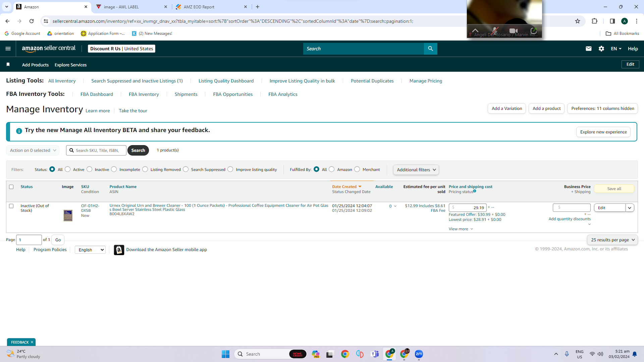Image resolution: width=644 pixels, height=362 pixels.
Task: Open Zoom from the taskbar
Action: (x=419, y=354)
